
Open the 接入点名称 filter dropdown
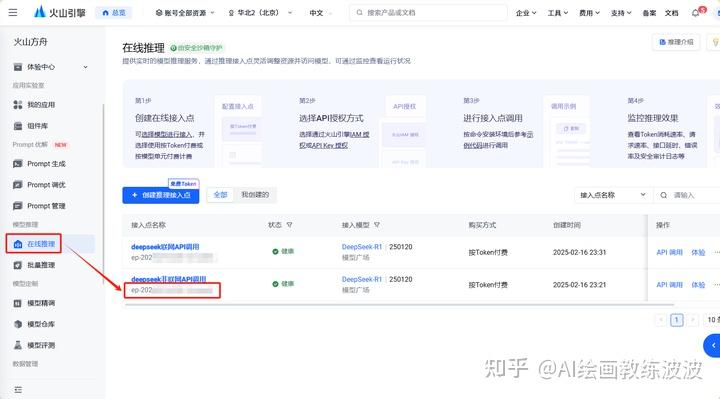click(613, 195)
